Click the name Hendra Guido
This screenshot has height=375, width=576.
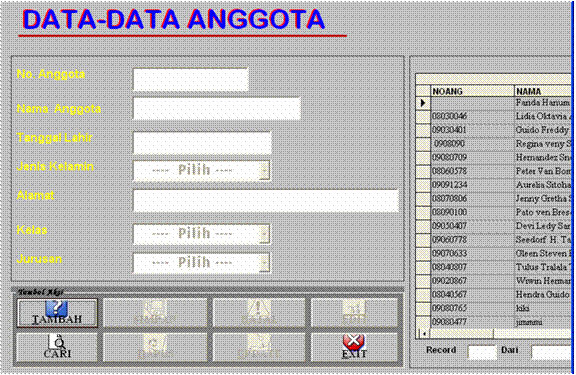point(542,295)
